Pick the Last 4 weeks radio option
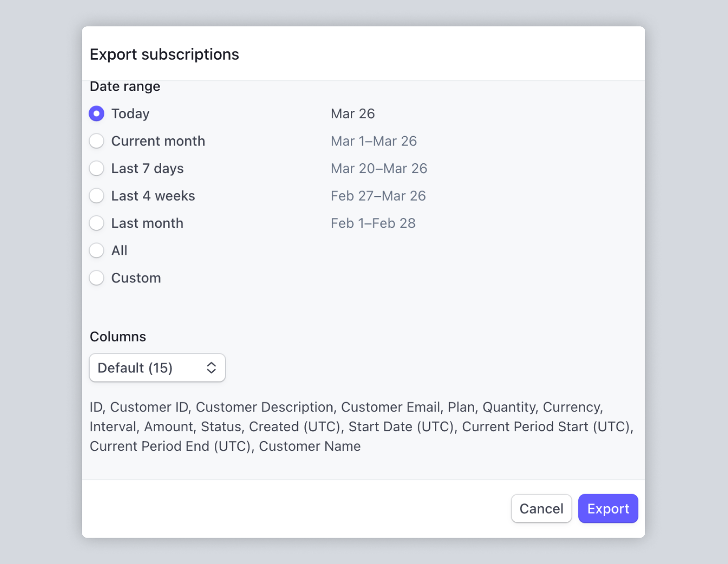728x564 pixels. point(96,196)
